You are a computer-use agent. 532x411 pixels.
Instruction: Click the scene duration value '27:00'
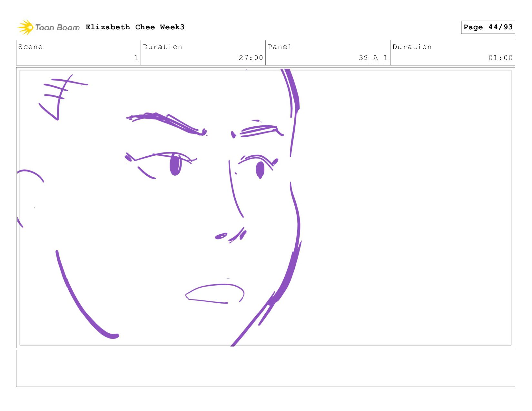click(x=251, y=58)
